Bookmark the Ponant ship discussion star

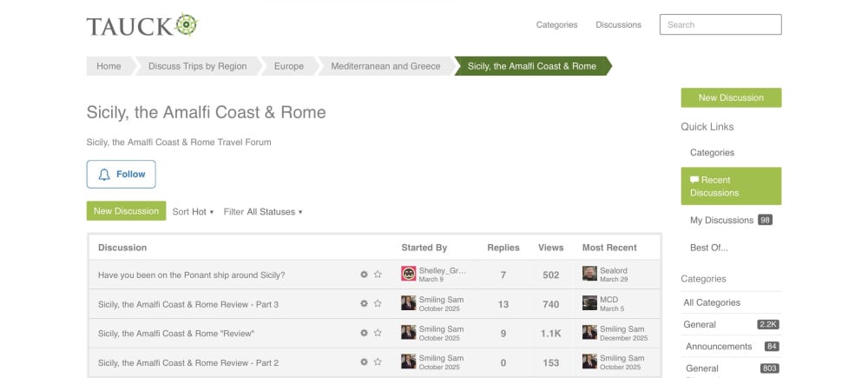click(378, 275)
